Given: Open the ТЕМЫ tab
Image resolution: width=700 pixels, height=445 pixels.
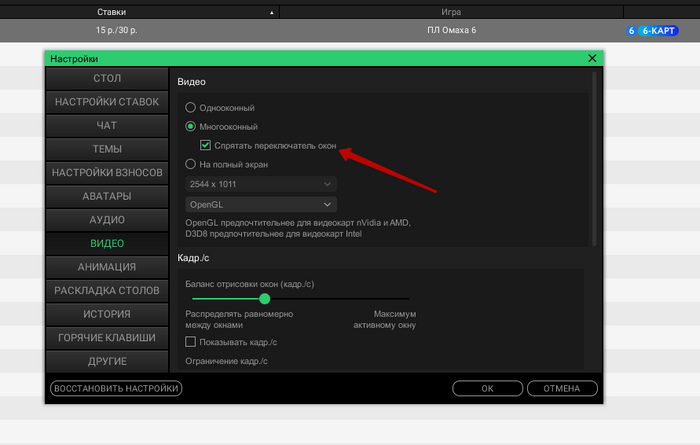Looking at the screenshot, I should click(107, 149).
